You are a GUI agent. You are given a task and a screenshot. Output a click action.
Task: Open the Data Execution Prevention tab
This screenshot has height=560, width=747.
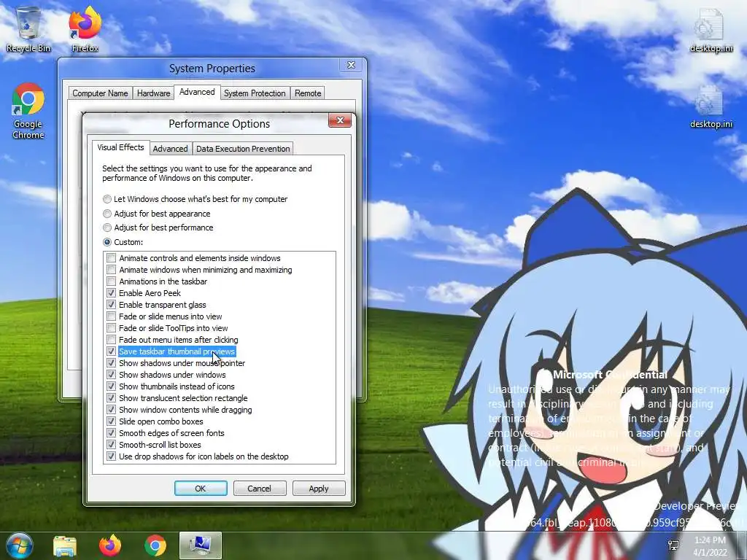[x=243, y=149]
